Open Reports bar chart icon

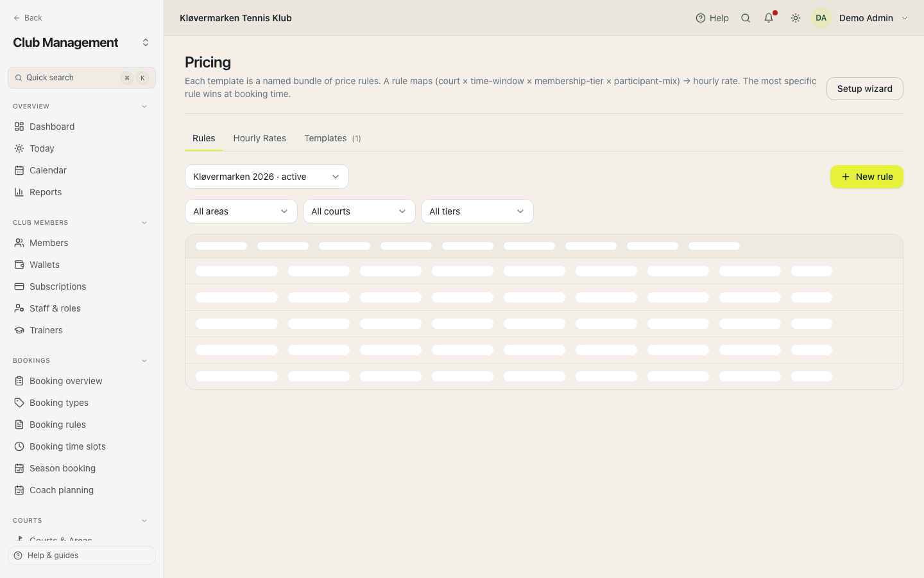[19, 192]
